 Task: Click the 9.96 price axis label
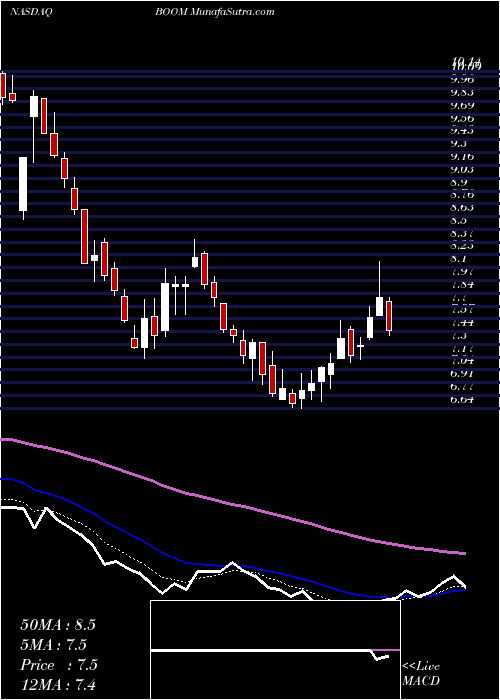tap(462, 80)
